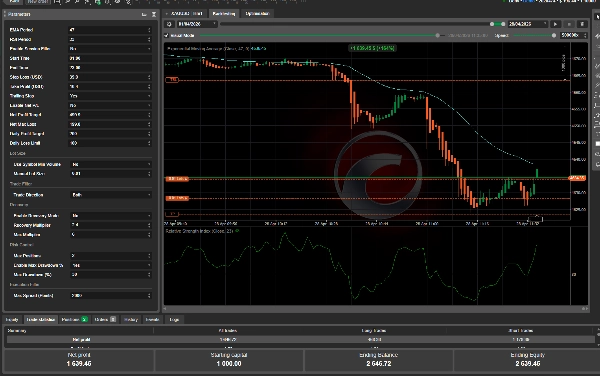Switch to the Backtesting tab
This screenshot has height=376, width=600.
point(224,14)
